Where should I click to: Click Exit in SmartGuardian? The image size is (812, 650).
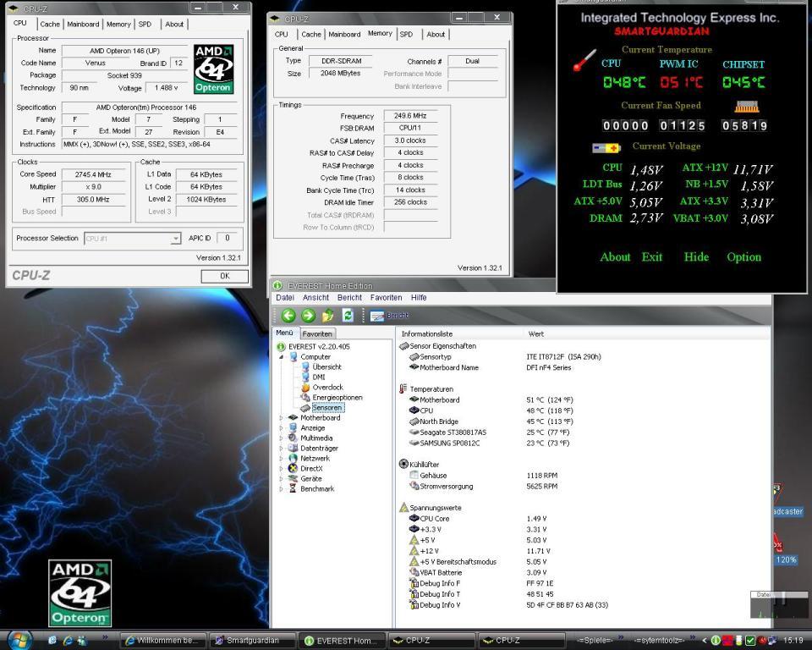coord(652,256)
